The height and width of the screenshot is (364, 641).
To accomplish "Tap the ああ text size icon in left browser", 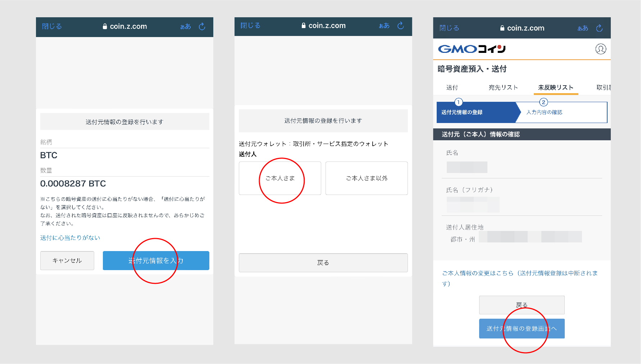I will [186, 27].
